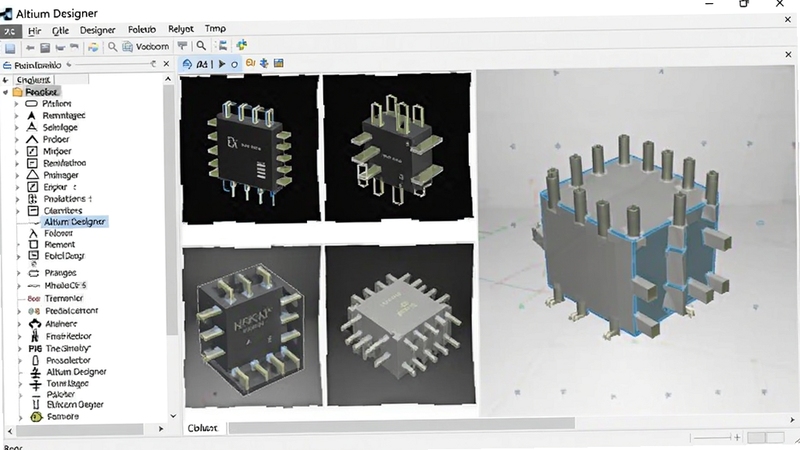Open the light gray multi-pin chip thumbnail
Screen dimensions: 800x450
[x=401, y=324]
